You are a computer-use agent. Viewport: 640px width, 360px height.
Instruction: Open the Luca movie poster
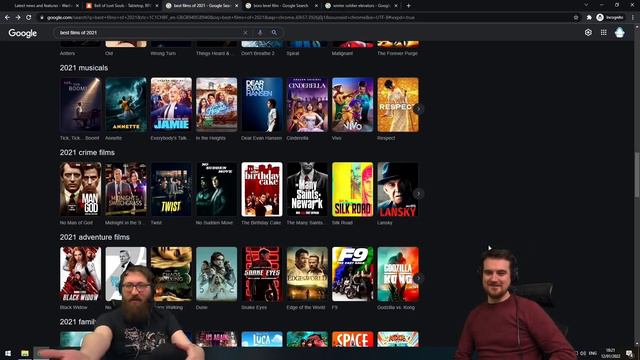262,339
